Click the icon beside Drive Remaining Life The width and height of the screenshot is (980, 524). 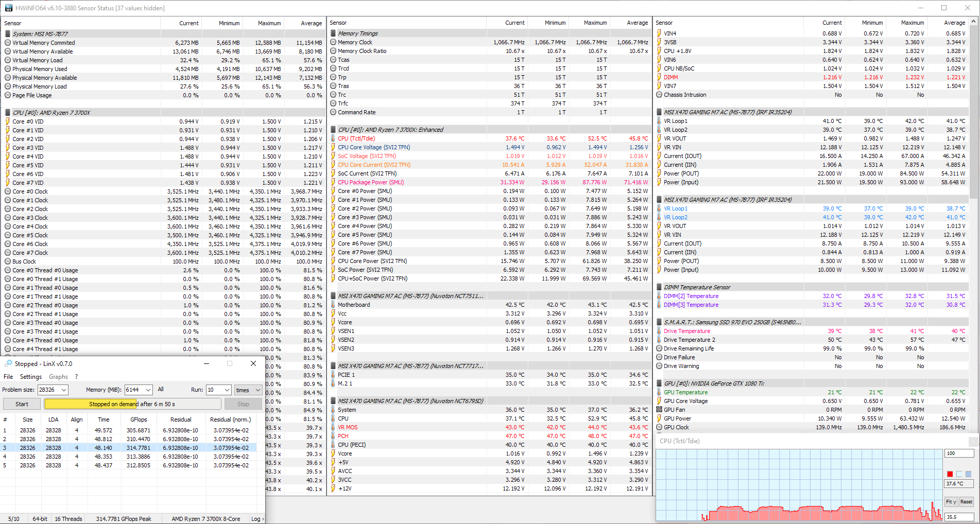659,348
